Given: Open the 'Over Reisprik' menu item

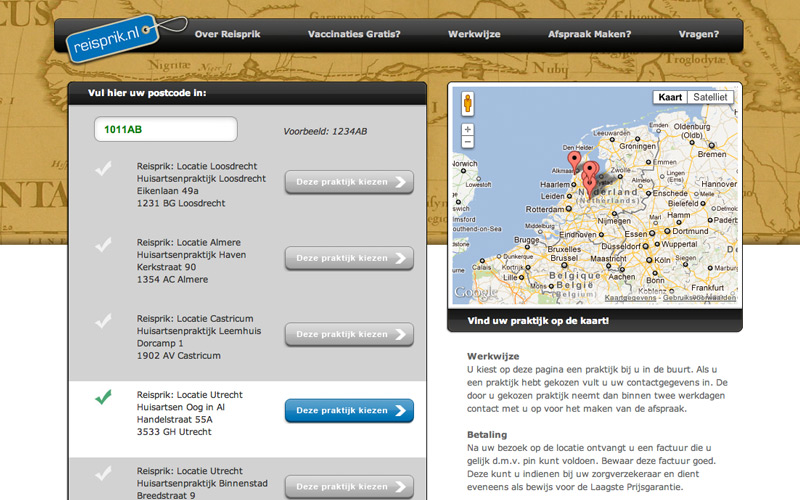Looking at the screenshot, I should coord(227,34).
